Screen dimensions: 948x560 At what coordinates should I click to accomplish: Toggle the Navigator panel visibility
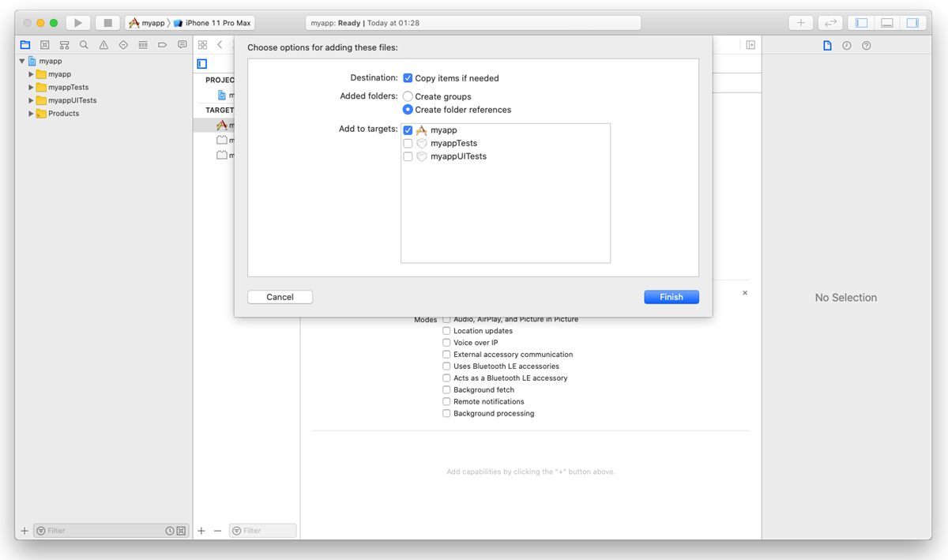tap(862, 23)
